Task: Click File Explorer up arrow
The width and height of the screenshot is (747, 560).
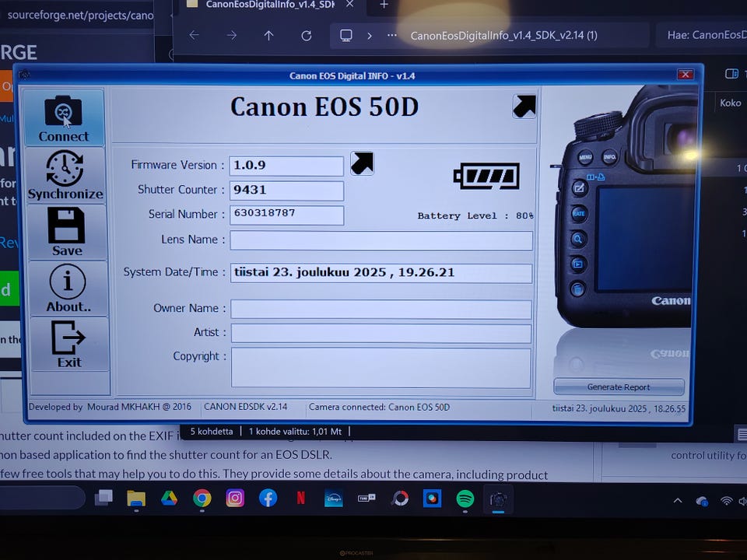Action: tap(268, 35)
